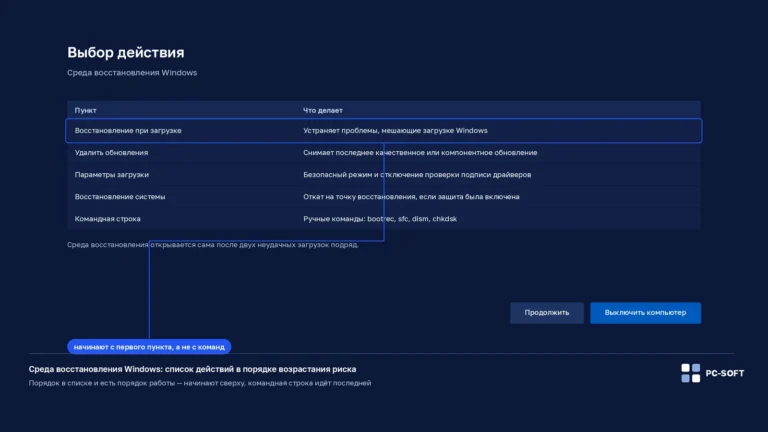Click the description 'Устраняет проблемы, мешающие загрузке Windows'
768x432 pixels.
(x=395, y=131)
